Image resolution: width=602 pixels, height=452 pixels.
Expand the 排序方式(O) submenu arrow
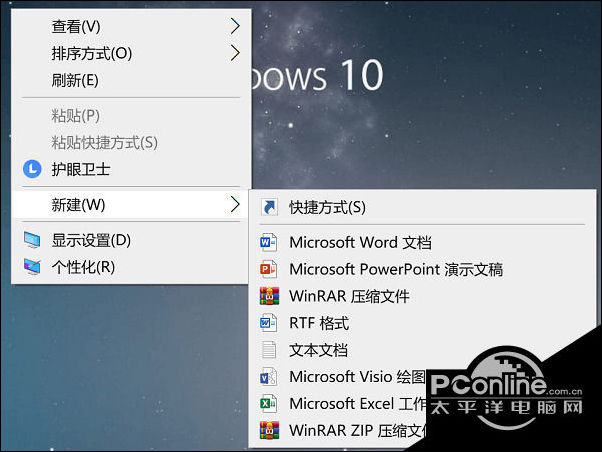(x=235, y=53)
